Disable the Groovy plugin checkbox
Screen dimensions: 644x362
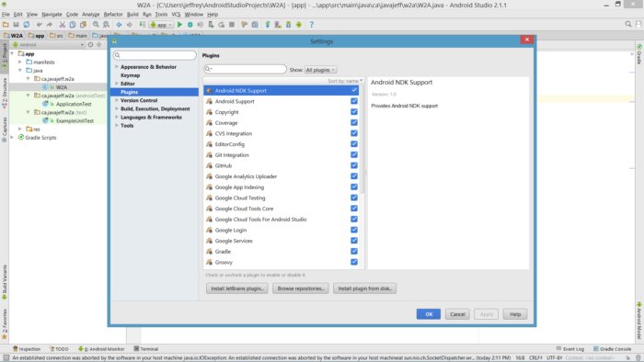(x=354, y=262)
